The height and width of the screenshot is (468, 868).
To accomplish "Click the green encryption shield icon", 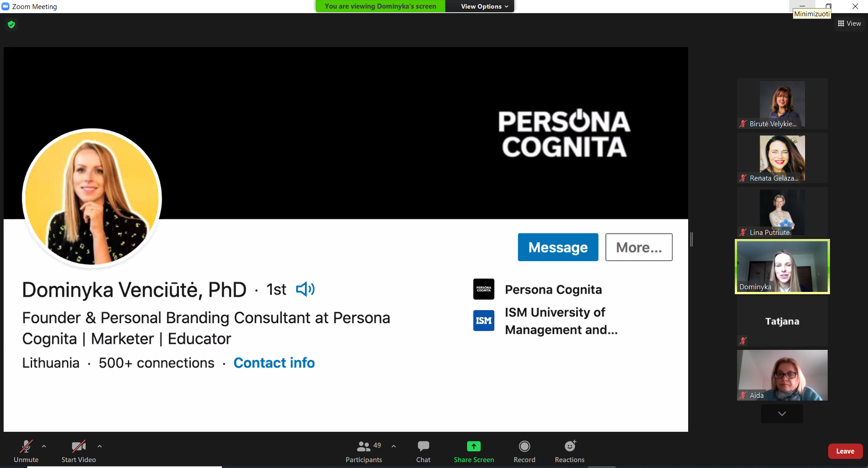I will pos(11,24).
